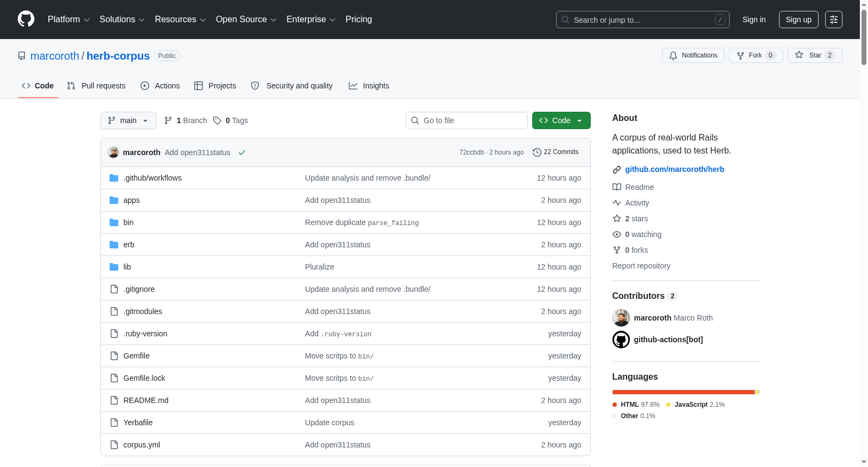Click the link icon beside the herb URL
The height and width of the screenshot is (467, 868).
617,170
